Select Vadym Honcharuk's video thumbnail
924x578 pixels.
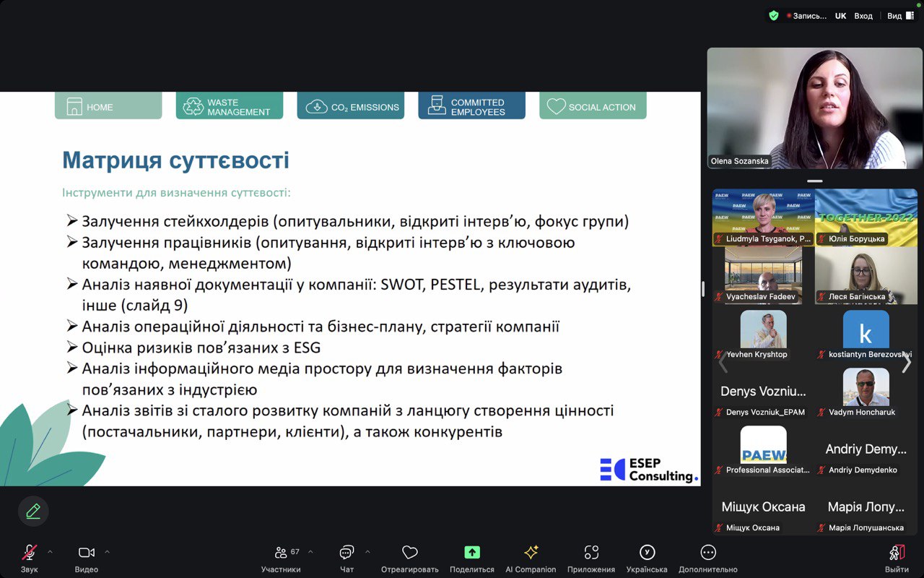[x=866, y=391]
